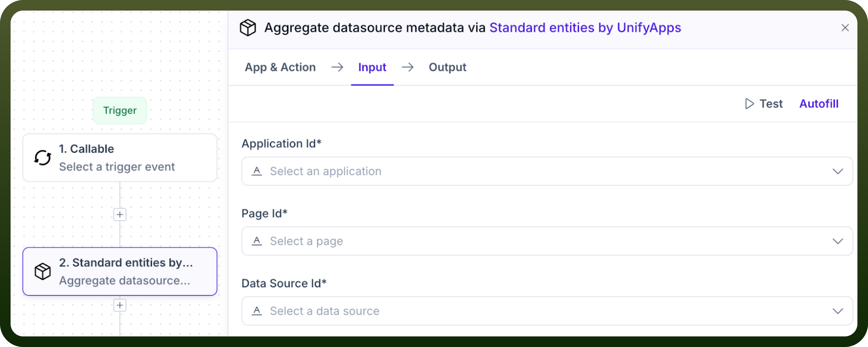Click the text-type icon in Data Source Id field
The image size is (868, 347).
point(257,311)
